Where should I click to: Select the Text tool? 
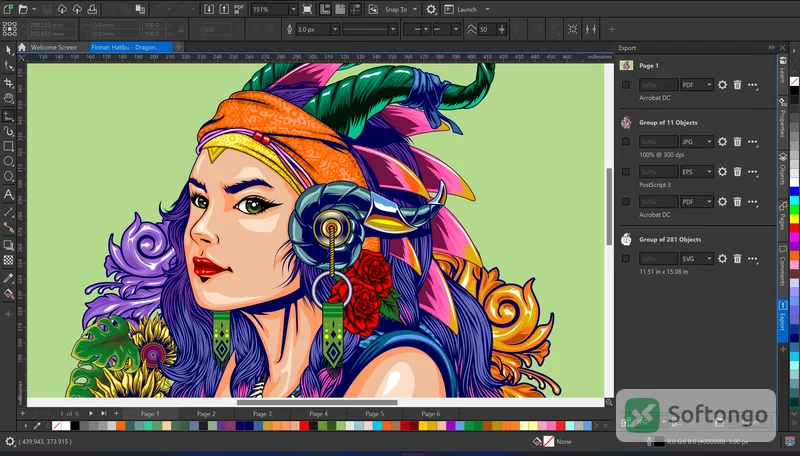click(9, 194)
